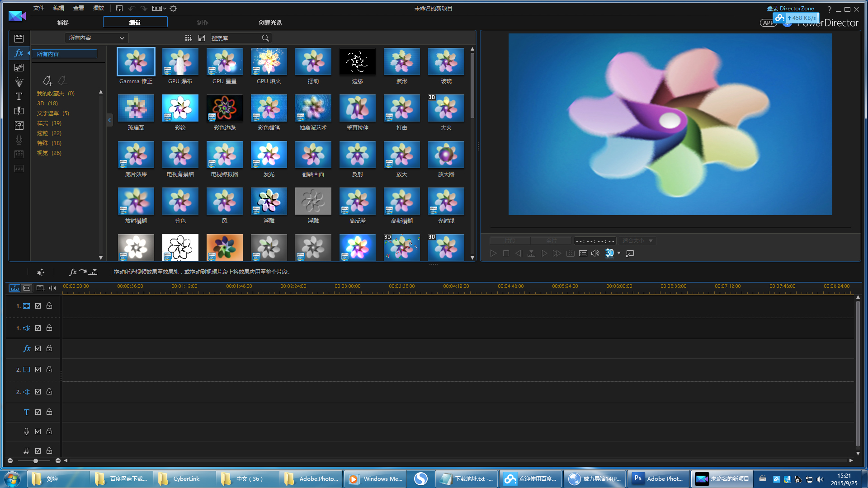The width and height of the screenshot is (868, 488).
Task: Click the help question mark button
Action: [829, 9]
